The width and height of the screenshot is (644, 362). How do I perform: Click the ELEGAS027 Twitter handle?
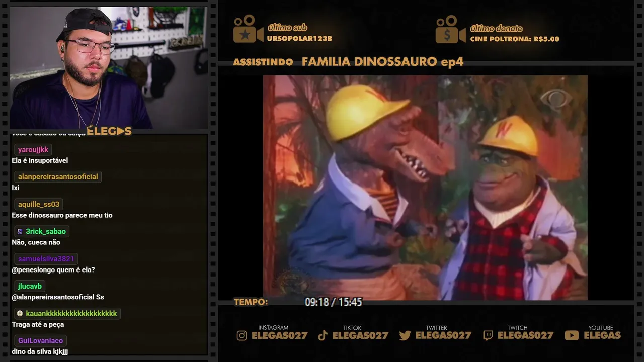[x=443, y=335]
